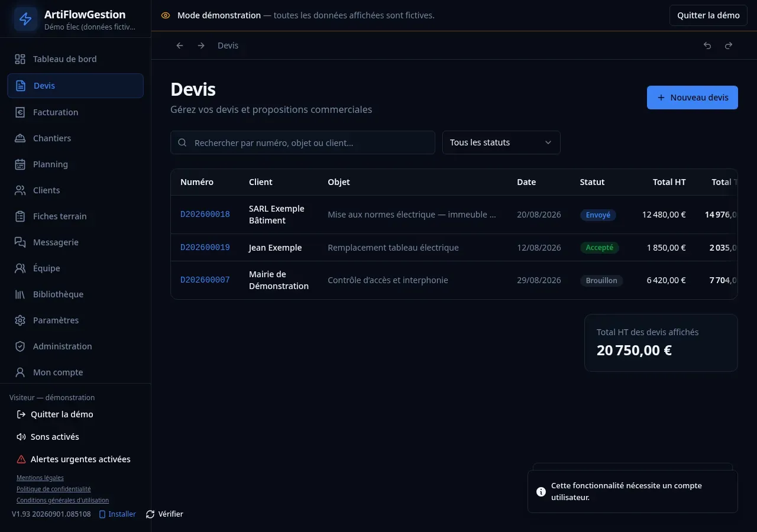Image resolution: width=757 pixels, height=532 pixels.
Task: Open the Politique de confidentialité link
Action: [54, 489]
